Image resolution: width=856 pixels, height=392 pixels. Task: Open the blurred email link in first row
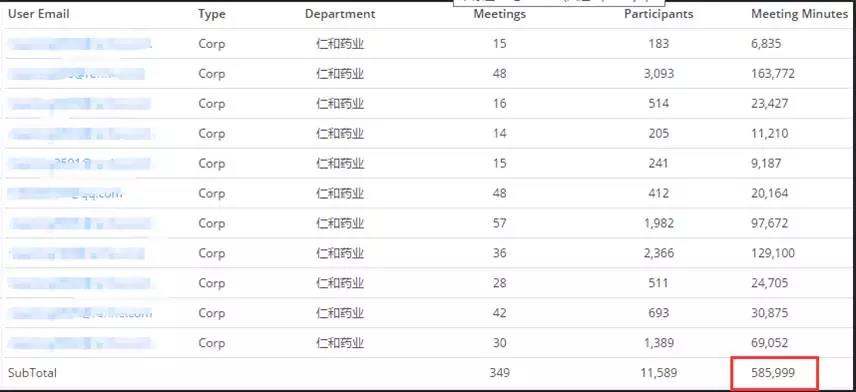click(x=80, y=44)
